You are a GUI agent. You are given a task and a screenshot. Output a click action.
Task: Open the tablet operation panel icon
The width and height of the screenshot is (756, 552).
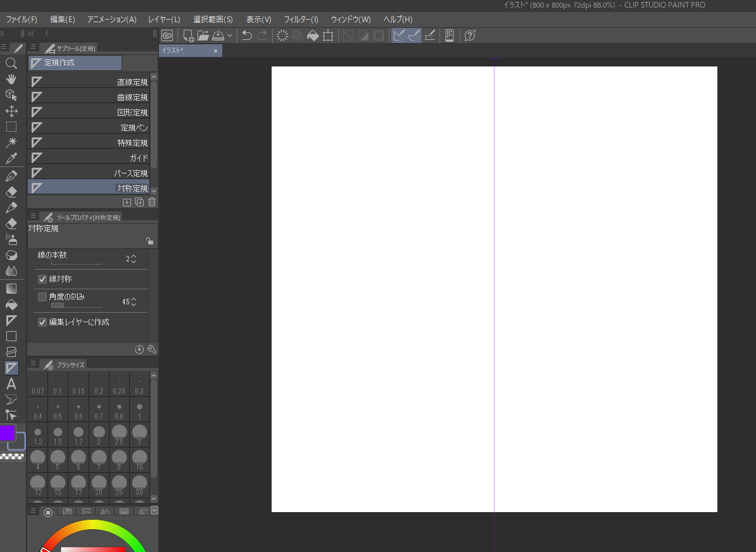pyautogui.click(x=450, y=35)
